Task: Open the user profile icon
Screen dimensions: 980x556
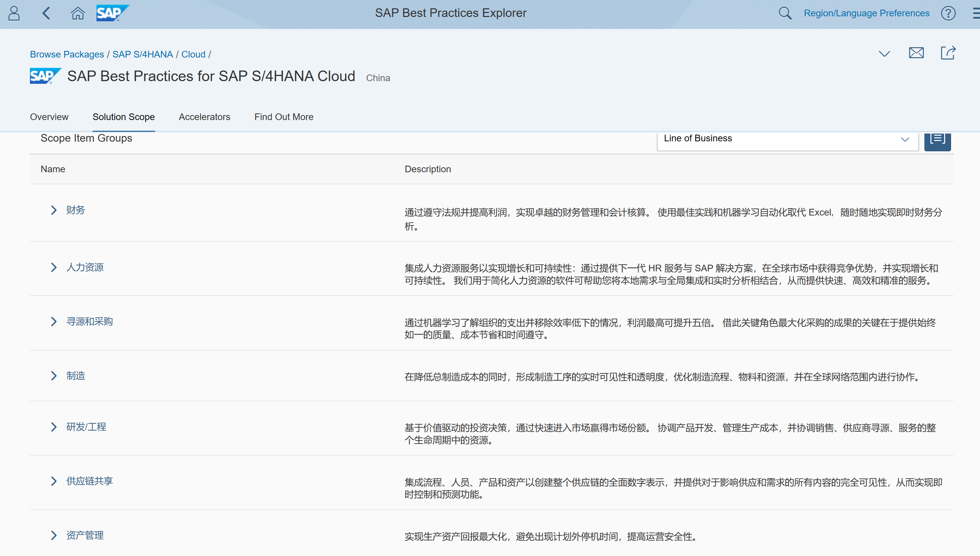Action: coord(14,13)
